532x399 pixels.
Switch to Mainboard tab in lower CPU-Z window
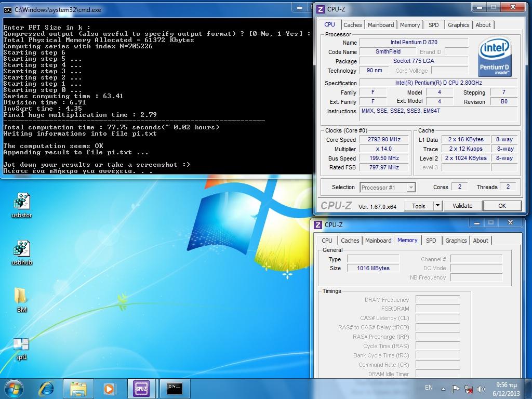[378, 241]
